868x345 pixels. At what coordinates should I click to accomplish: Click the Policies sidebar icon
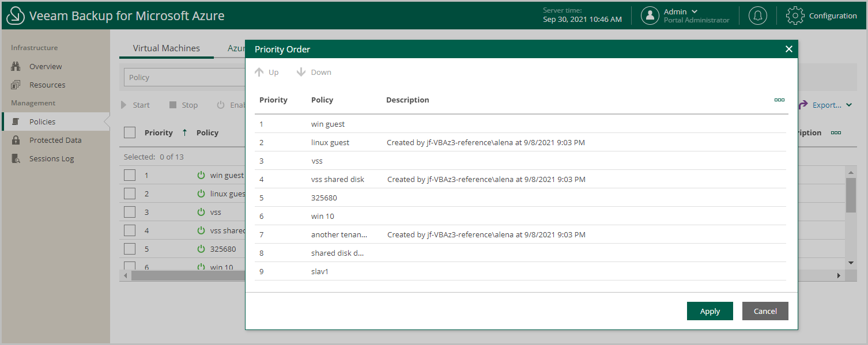[16, 122]
